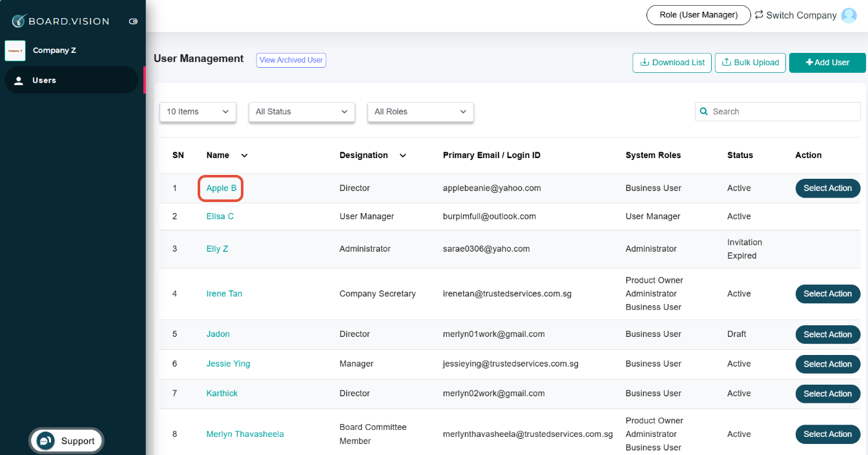
Task: Click the Search input field
Action: (x=778, y=112)
